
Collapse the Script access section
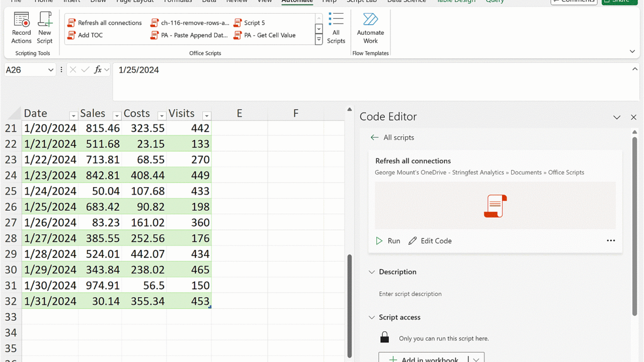pyautogui.click(x=372, y=317)
